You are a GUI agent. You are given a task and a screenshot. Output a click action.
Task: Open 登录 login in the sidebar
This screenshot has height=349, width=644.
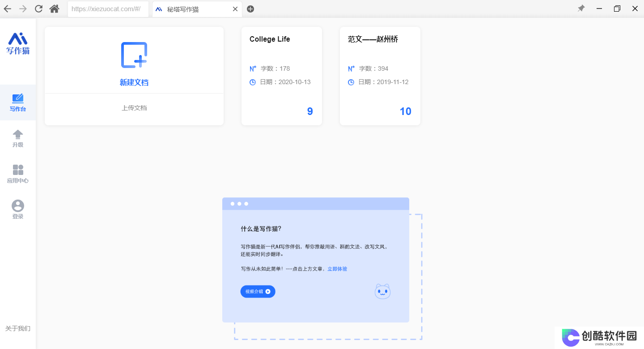18,210
